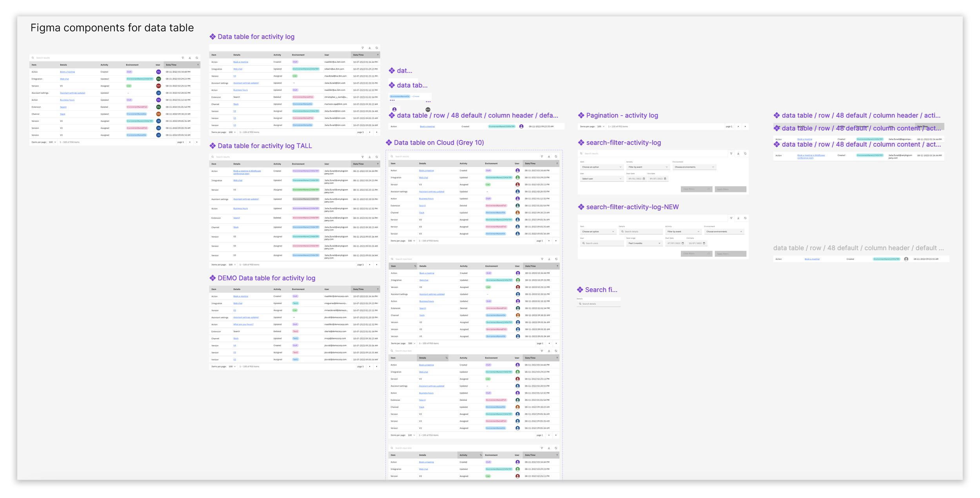Open the filter funnel icon in search-filter-activity-log

point(731,154)
